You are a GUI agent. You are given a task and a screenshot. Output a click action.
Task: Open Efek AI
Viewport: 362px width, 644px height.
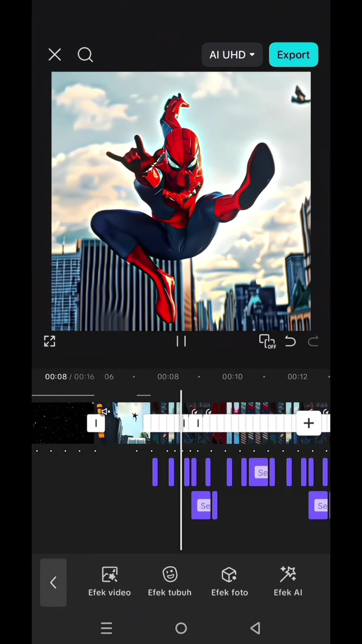pyautogui.click(x=288, y=582)
